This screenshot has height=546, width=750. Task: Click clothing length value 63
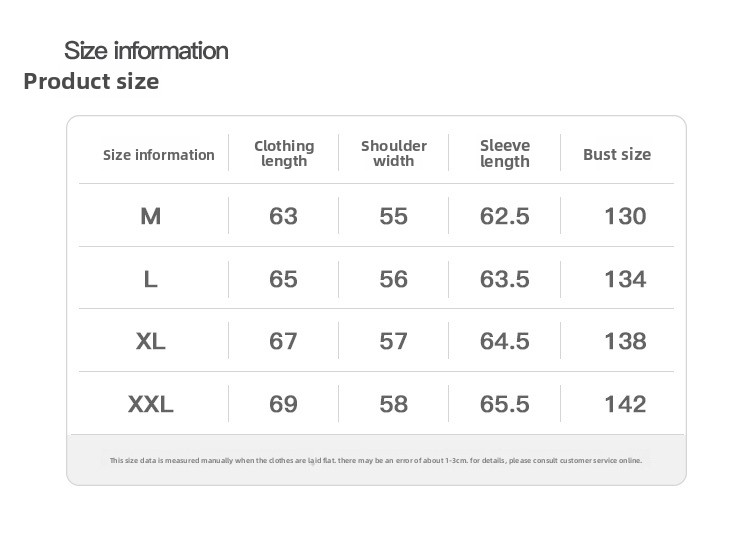[284, 216]
